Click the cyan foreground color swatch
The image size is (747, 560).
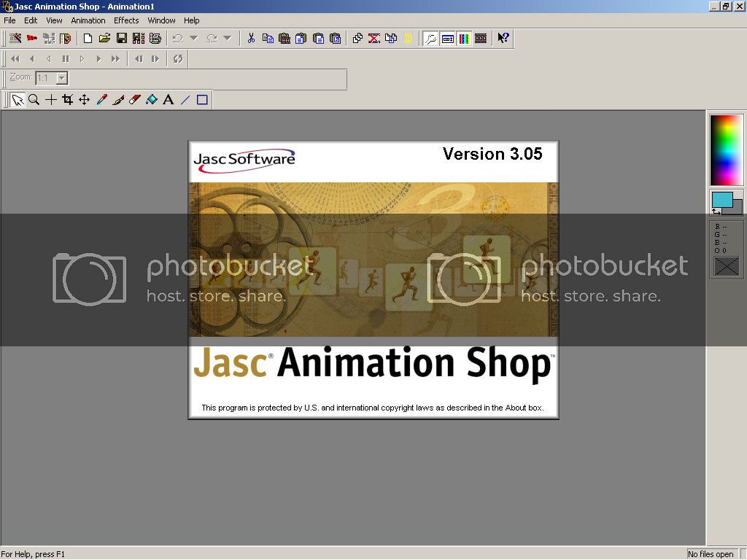(x=721, y=199)
